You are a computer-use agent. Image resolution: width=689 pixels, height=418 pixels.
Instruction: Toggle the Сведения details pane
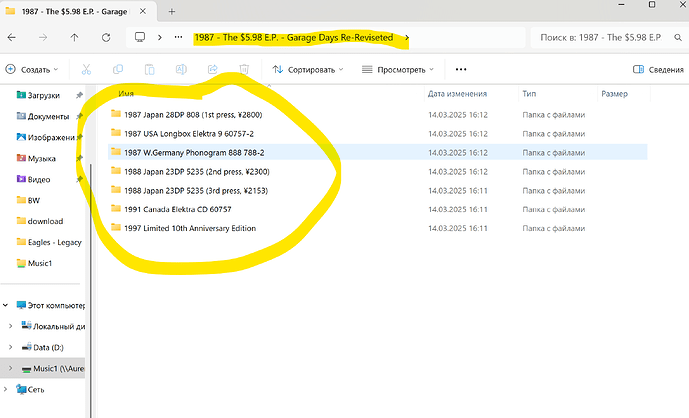(x=658, y=69)
